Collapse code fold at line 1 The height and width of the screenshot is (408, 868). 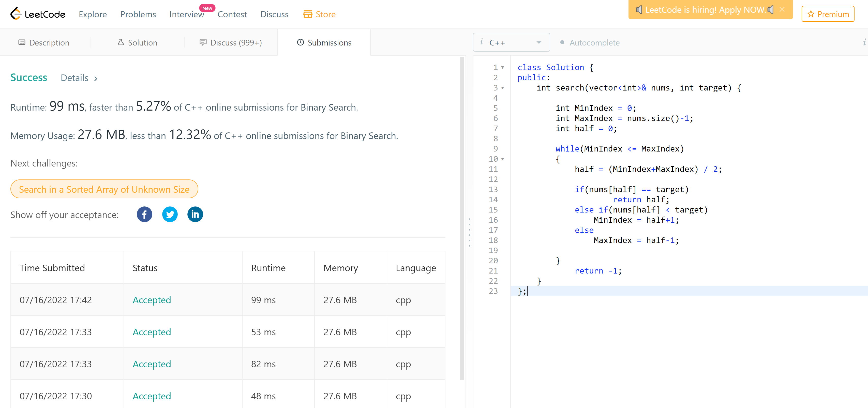[502, 68]
